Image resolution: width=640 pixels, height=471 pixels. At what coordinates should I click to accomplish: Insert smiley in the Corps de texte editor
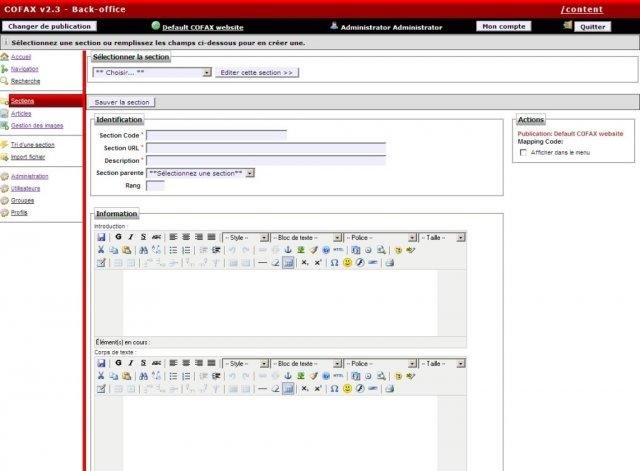[347, 389]
